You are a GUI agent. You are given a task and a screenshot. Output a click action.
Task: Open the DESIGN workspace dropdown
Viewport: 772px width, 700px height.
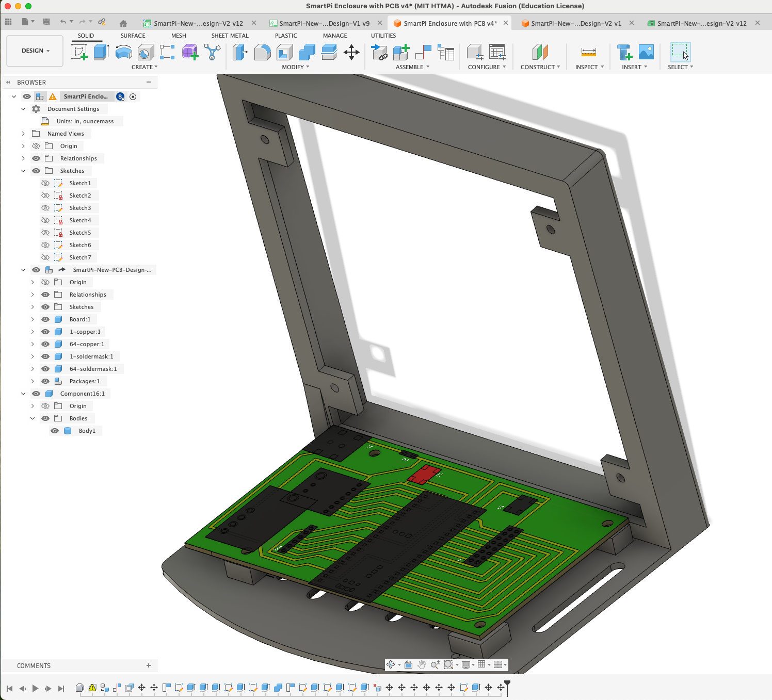35,51
